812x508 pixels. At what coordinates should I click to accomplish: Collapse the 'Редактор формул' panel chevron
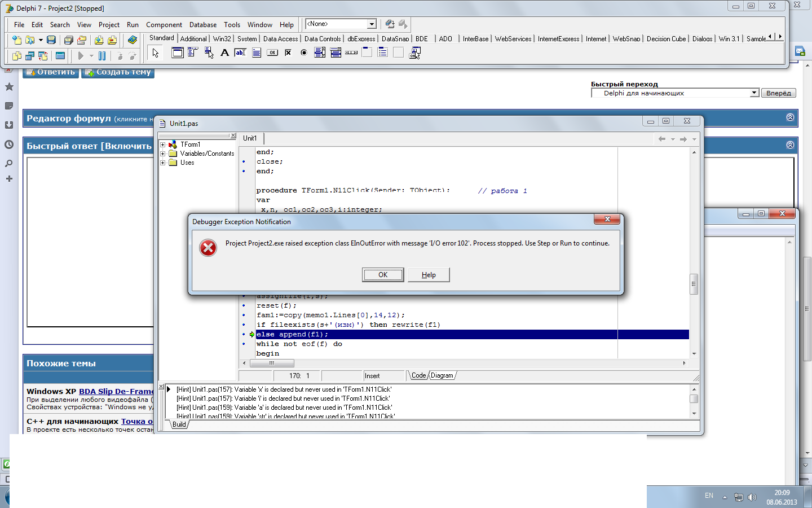point(790,117)
